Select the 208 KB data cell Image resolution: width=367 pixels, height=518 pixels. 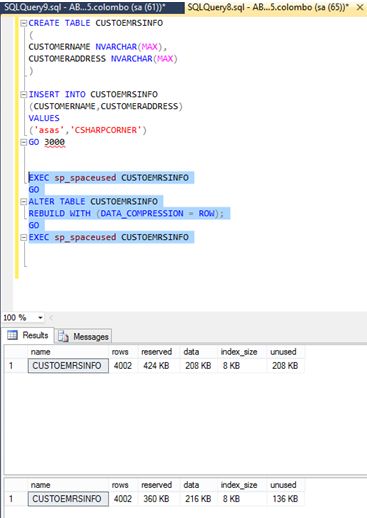198,366
